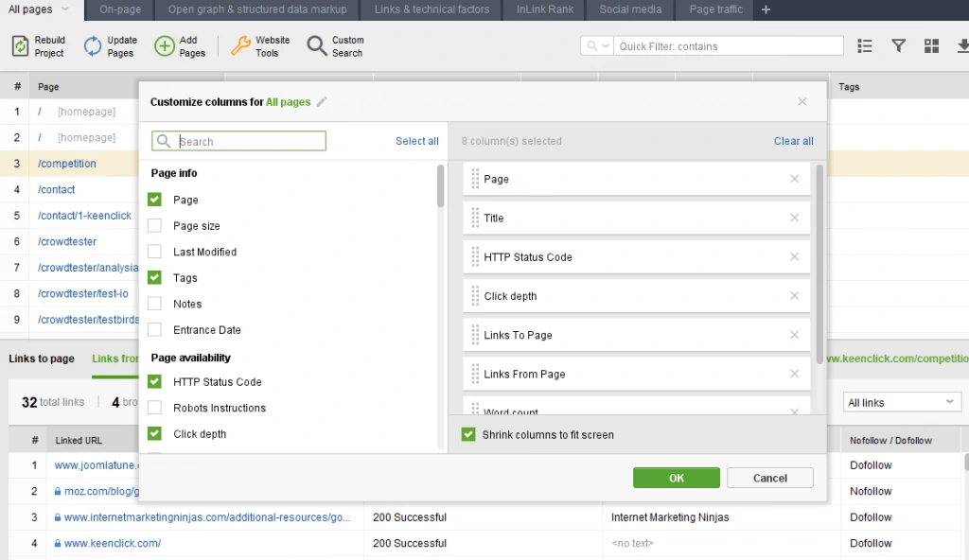Switch to the Page traffic tab
The width and height of the screenshot is (969, 560).
point(716,9)
